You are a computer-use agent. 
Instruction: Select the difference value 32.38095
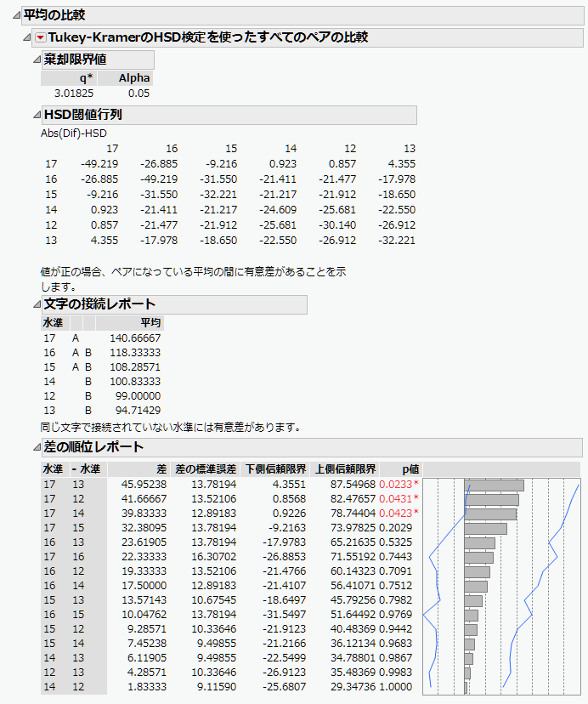(x=144, y=527)
